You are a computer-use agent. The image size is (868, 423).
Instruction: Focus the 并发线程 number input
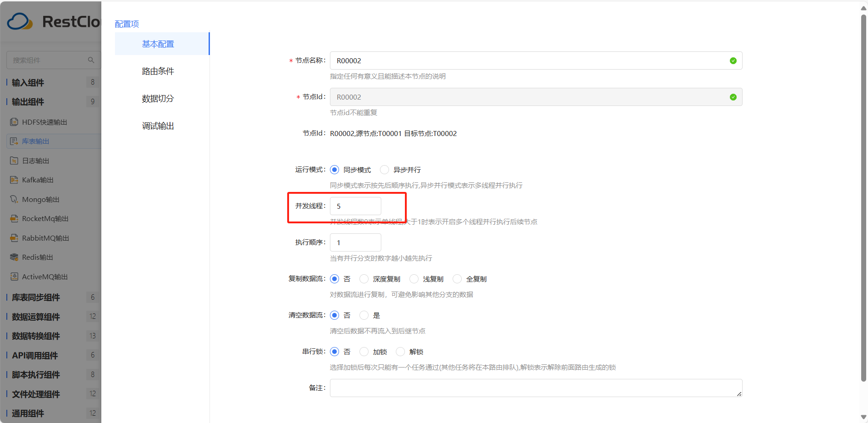(x=355, y=206)
